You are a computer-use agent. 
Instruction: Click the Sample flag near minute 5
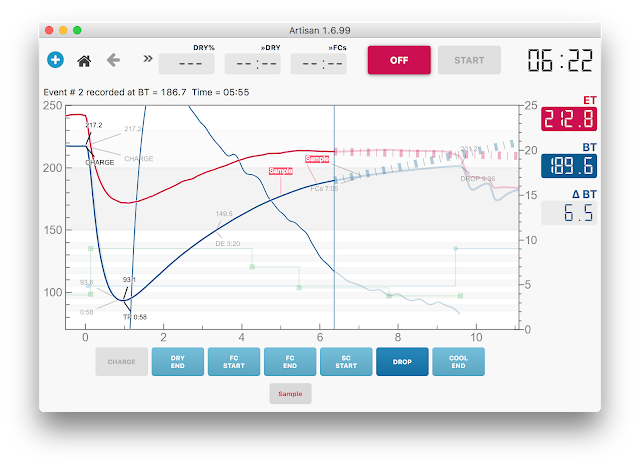click(x=280, y=171)
